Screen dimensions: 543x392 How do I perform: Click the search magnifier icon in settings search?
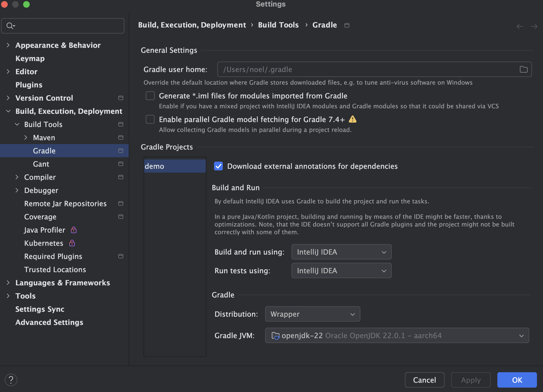pos(10,26)
